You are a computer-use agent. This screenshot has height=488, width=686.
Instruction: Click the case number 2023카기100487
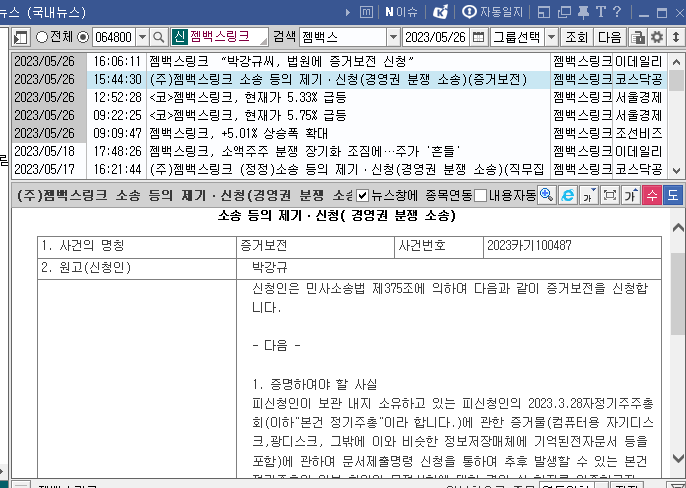click(529, 246)
